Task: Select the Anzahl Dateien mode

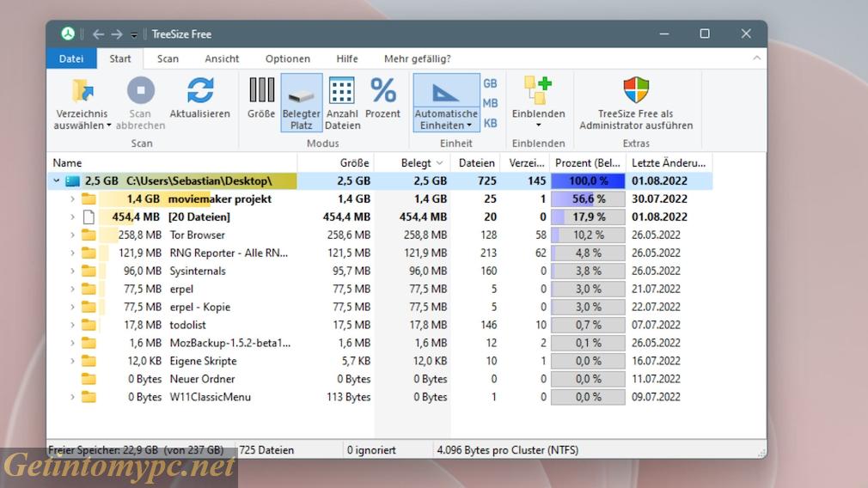Action: pos(342,103)
